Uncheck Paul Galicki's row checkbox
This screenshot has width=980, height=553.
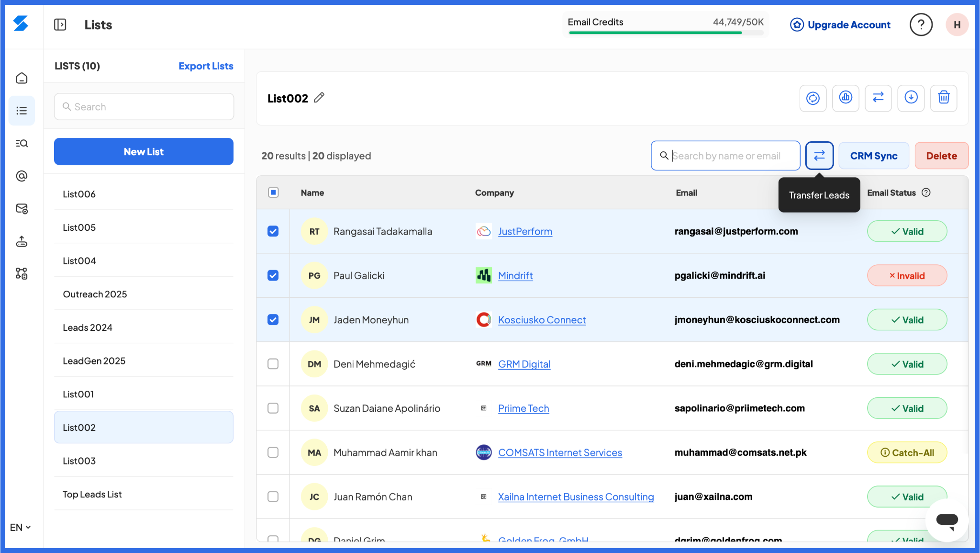pos(273,275)
